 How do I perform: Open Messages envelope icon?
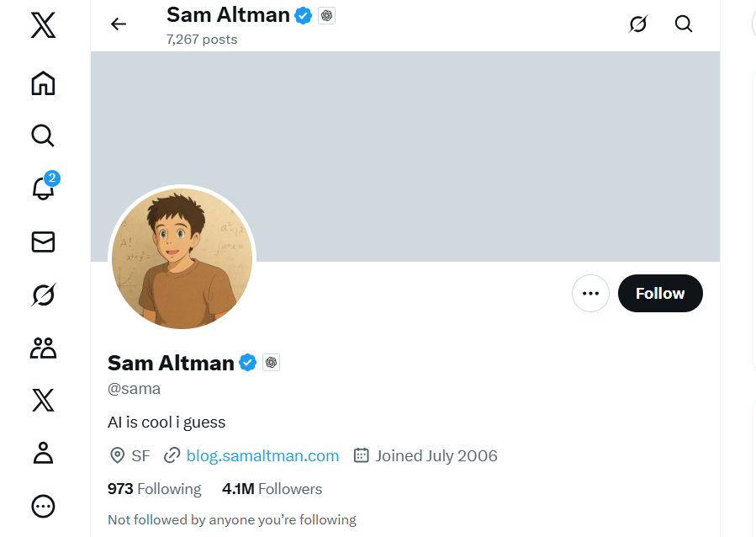tap(43, 242)
